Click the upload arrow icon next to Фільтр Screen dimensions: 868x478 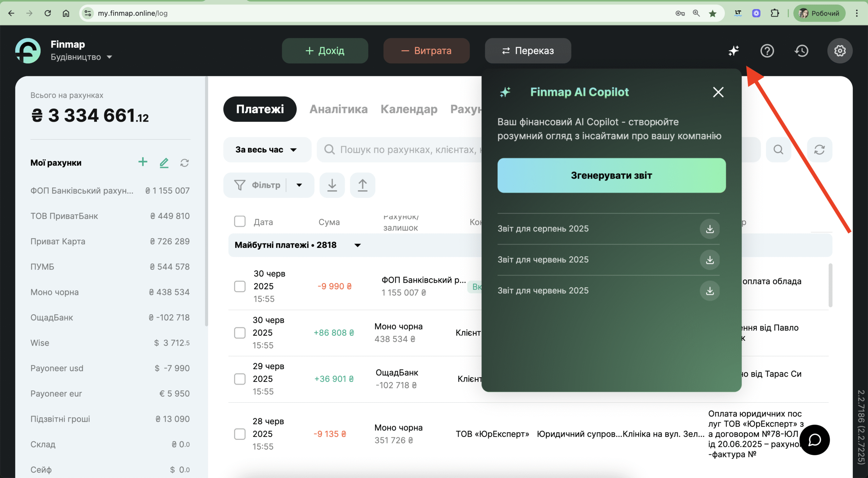pyautogui.click(x=362, y=185)
